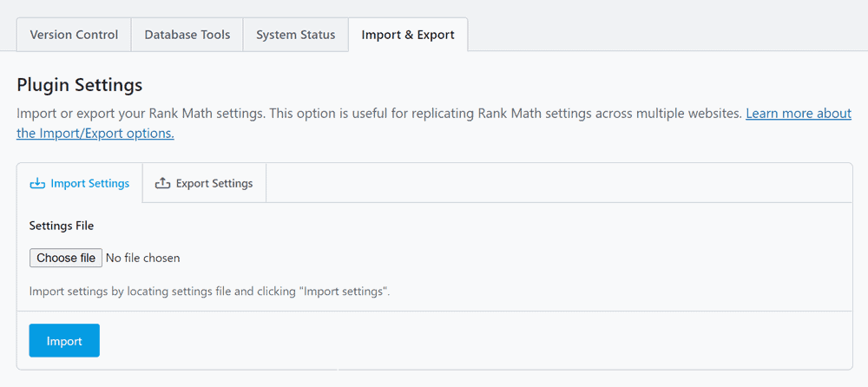Switch to the Database Tools tab
Viewport: 868px width, 387px height.
187,35
